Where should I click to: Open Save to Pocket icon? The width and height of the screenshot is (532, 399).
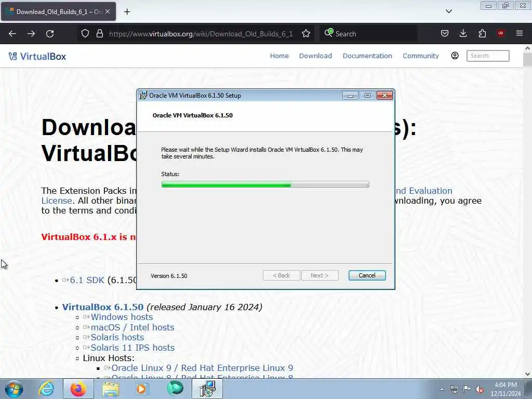pos(445,33)
